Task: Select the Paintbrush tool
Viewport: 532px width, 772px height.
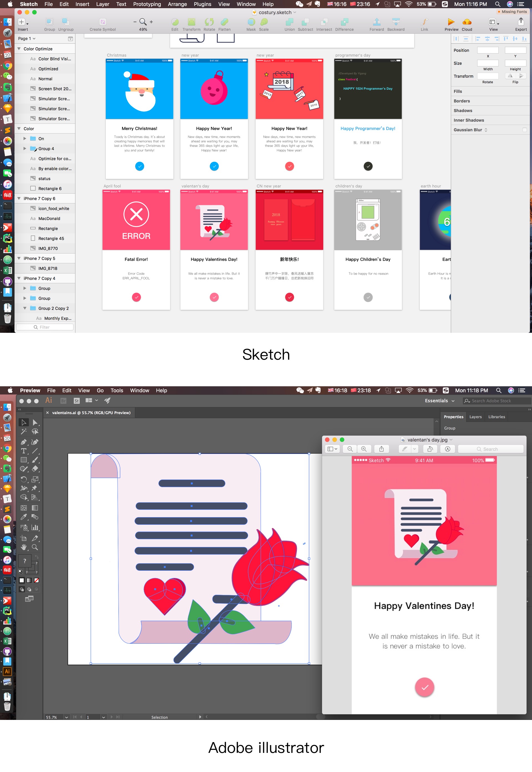Action: [x=35, y=460]
